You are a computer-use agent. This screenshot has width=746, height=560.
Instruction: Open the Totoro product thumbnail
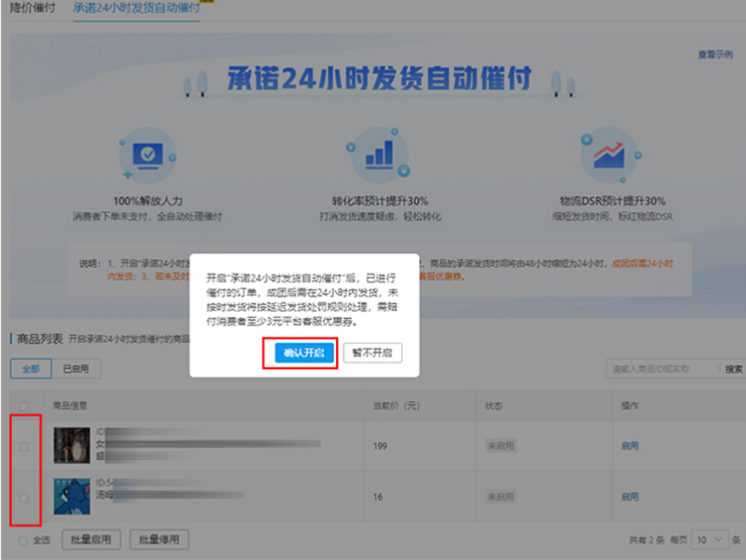pyautogui.click(x=72, y=445)
